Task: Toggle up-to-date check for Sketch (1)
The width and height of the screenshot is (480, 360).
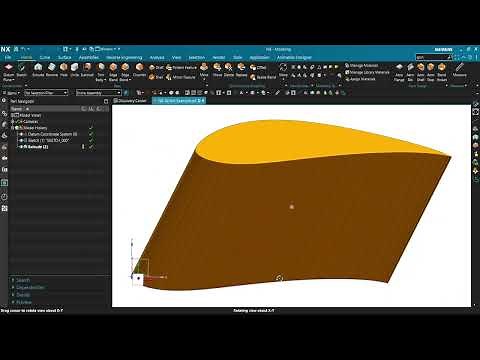Action: 91,140
